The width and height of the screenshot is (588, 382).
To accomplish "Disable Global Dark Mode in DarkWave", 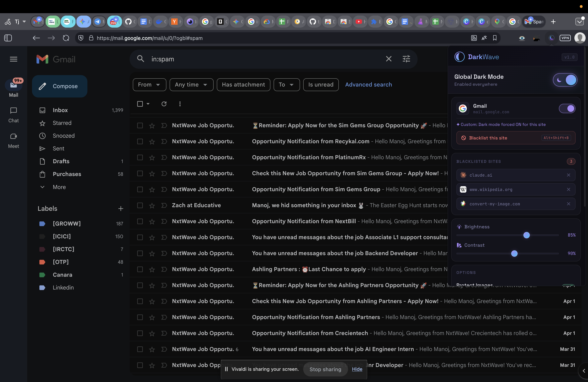I will 565,80.
